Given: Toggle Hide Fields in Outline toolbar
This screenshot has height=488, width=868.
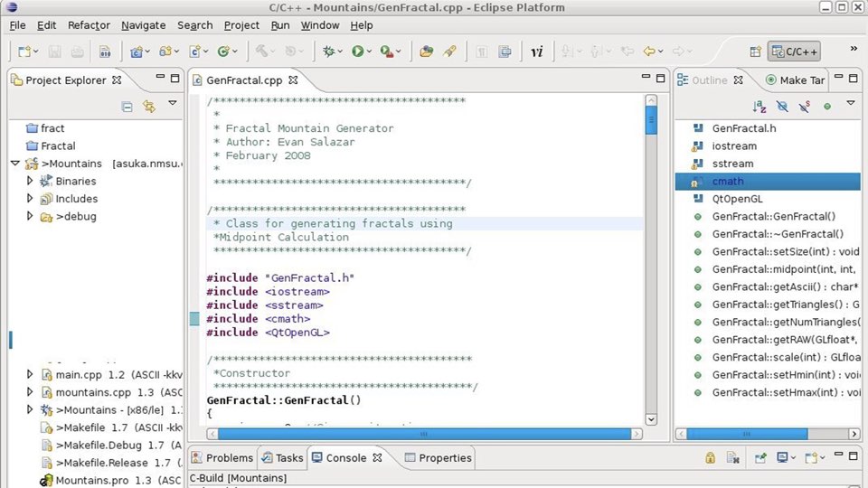Looking at the screenshot, I should (x=781, y=107).
